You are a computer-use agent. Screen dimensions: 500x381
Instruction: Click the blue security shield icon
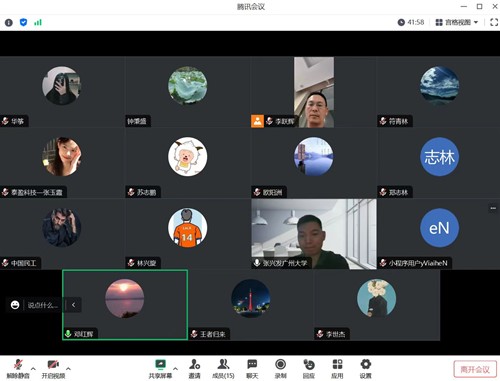(23, 22)
